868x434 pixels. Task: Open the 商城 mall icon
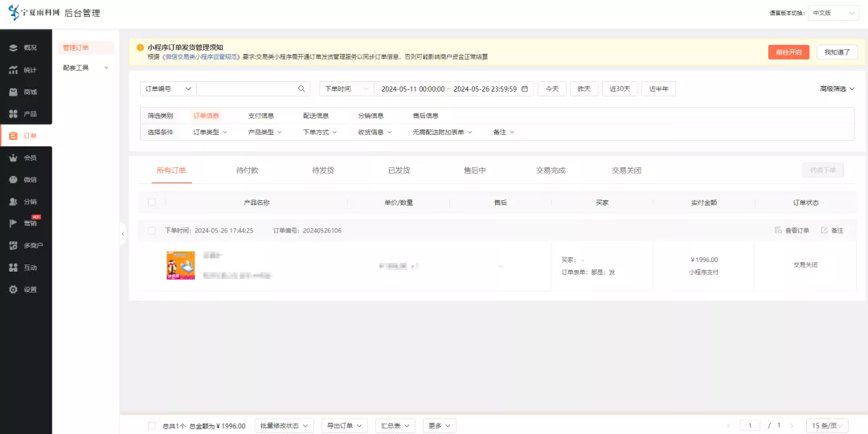[14, 92]
